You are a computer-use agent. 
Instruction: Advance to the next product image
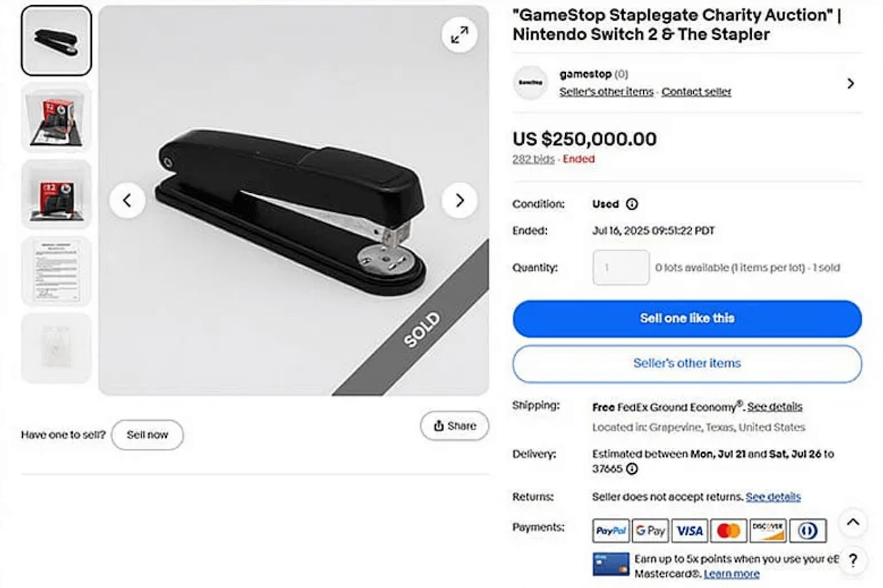coord(460,200)
